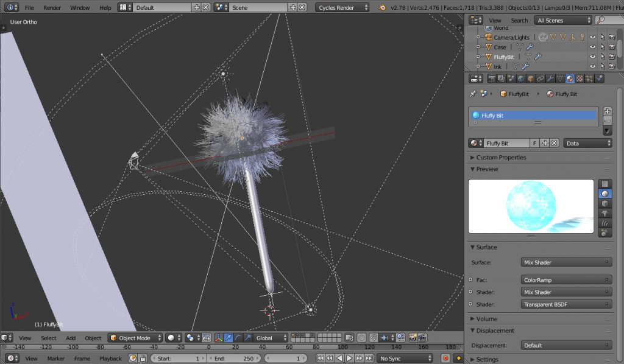624x364 pixels.
Task: Open the Render menu in the top bar
Action: click(52, 7)
